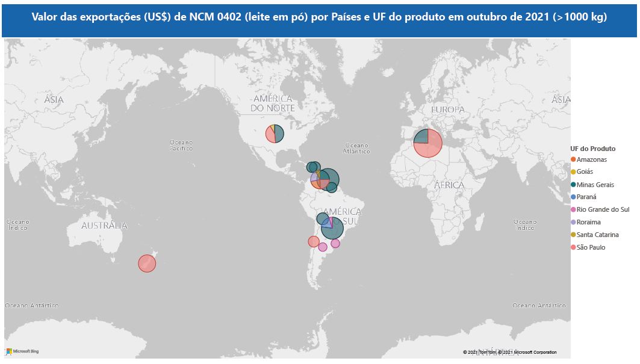Click the chart title banner

click(319, 20)
